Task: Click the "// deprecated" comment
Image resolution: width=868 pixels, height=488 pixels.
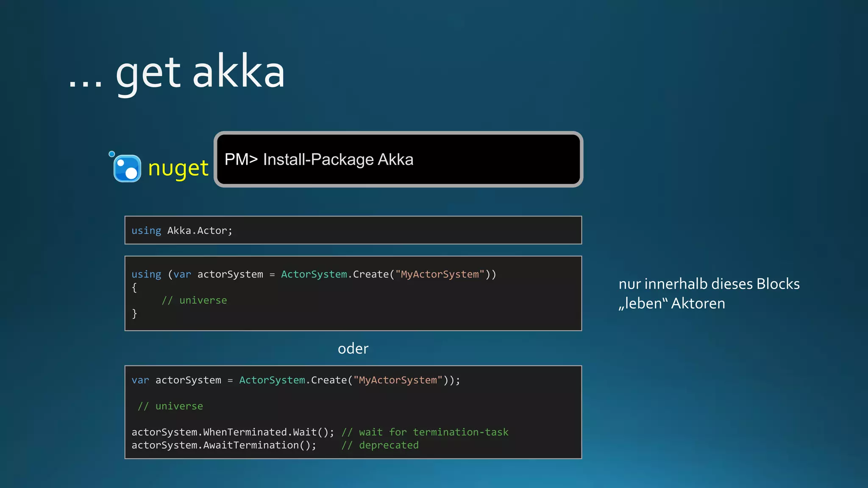Action: (x=380, y=445)
